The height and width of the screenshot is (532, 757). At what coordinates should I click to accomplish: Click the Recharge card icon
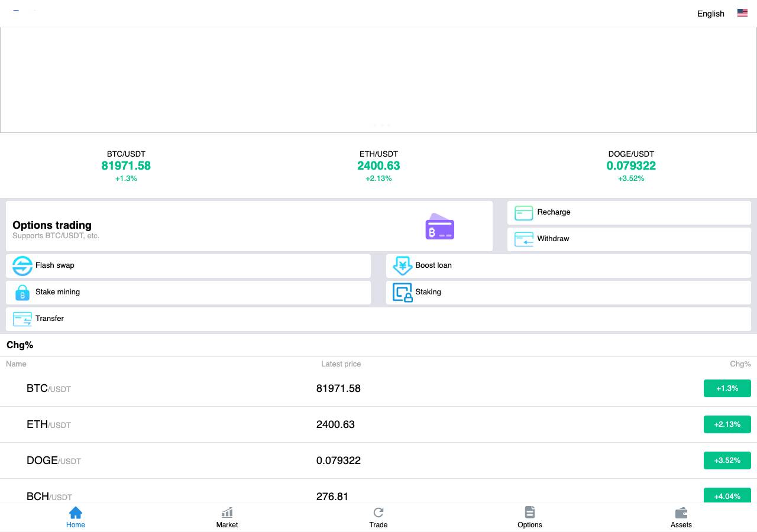[x=524, y=213]
